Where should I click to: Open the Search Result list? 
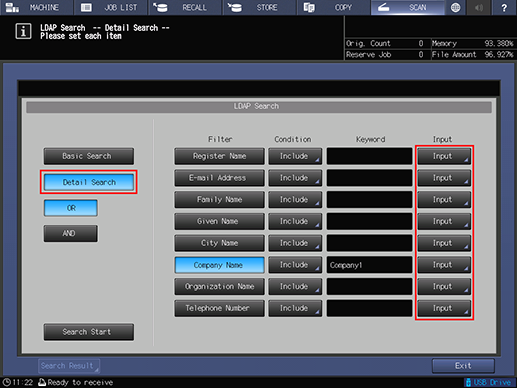click(x=69, y=366)
